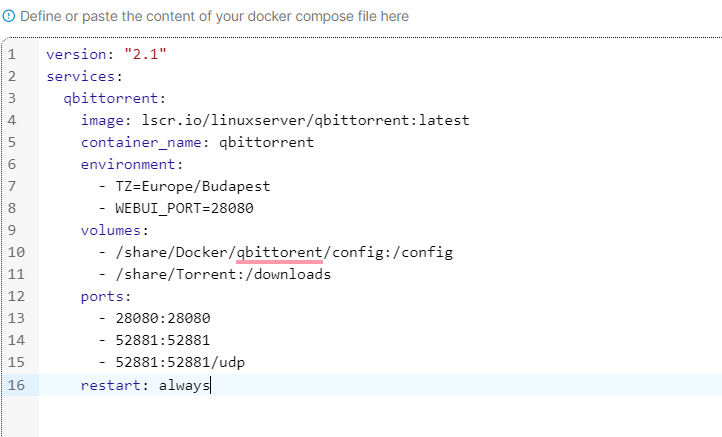Click the volumes key
Screen dimensions: 722x437
(113, 230)
